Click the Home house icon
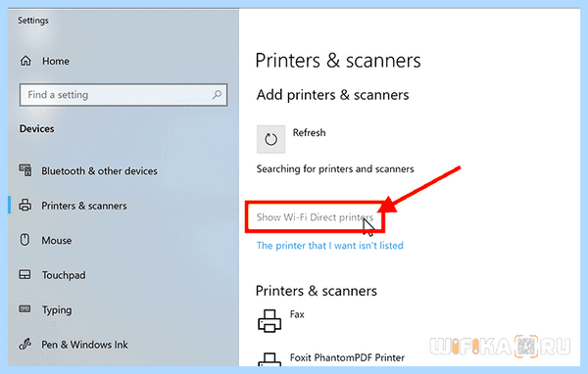588x374 pixels. (x=25, y=61)
